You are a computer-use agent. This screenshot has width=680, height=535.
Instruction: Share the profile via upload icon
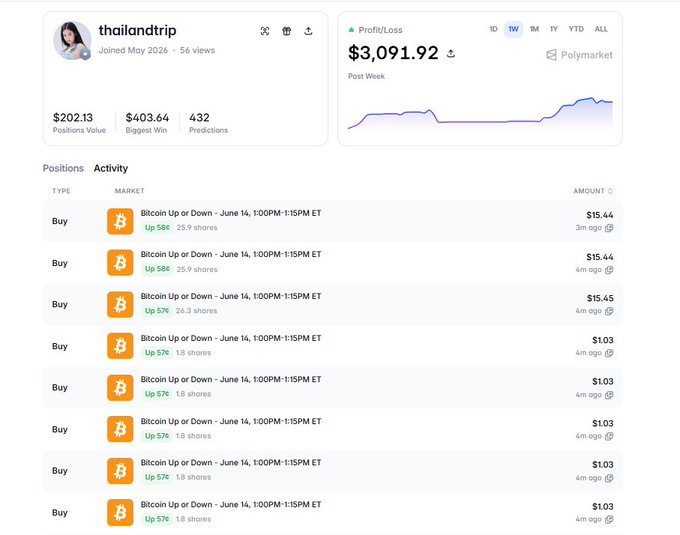click(x=308, y=31)
